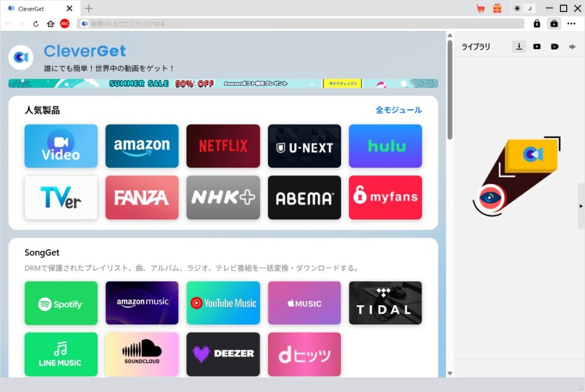Click the page scrollbar down arrow
Viewport: 585px width, 392px height.
(x=450, y=373)
